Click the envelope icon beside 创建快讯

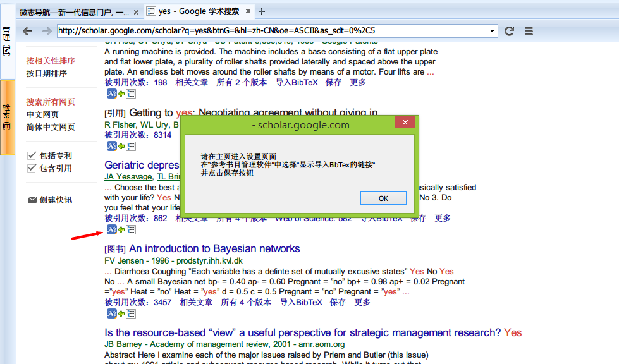tap(32, 200)
